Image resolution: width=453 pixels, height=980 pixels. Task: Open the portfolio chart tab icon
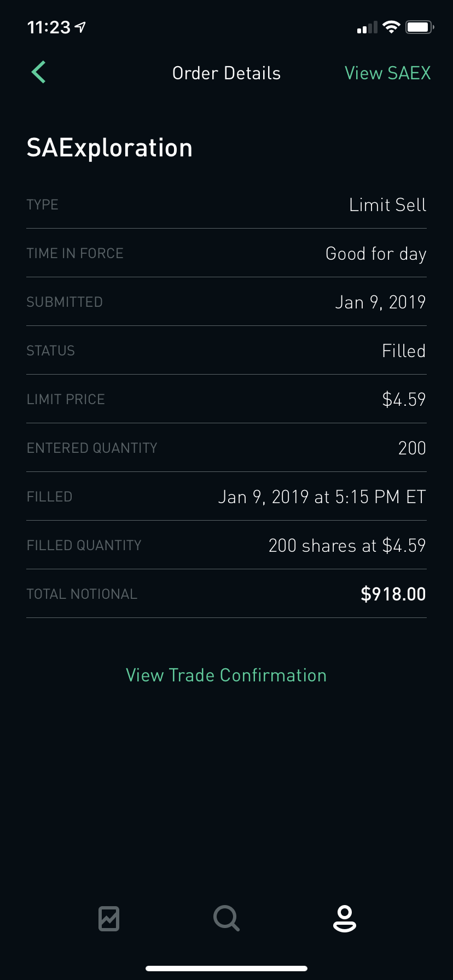click(109, 918)
